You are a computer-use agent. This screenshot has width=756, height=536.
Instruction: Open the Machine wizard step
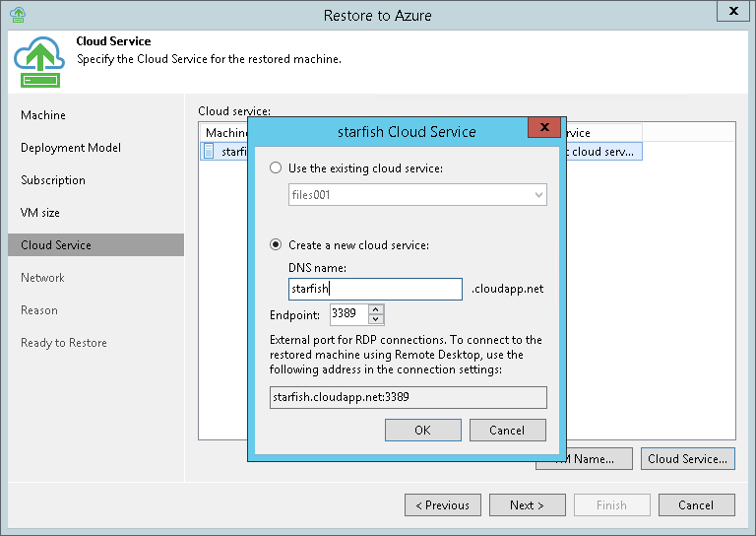point(43,115)
